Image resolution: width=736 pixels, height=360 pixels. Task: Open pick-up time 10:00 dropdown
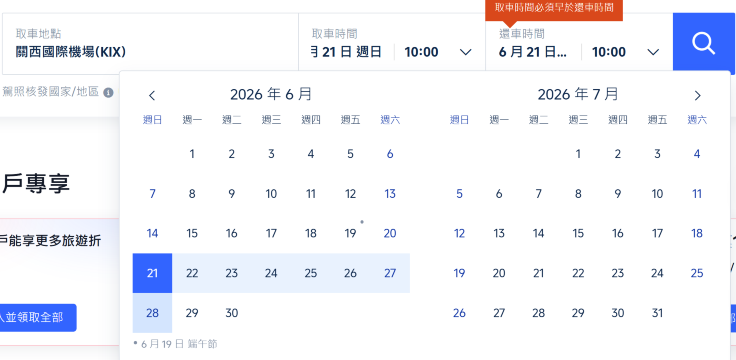438,52
